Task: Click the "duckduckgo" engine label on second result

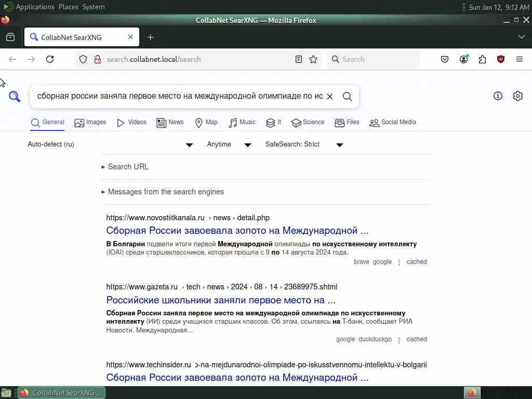Action: point(375,339)
